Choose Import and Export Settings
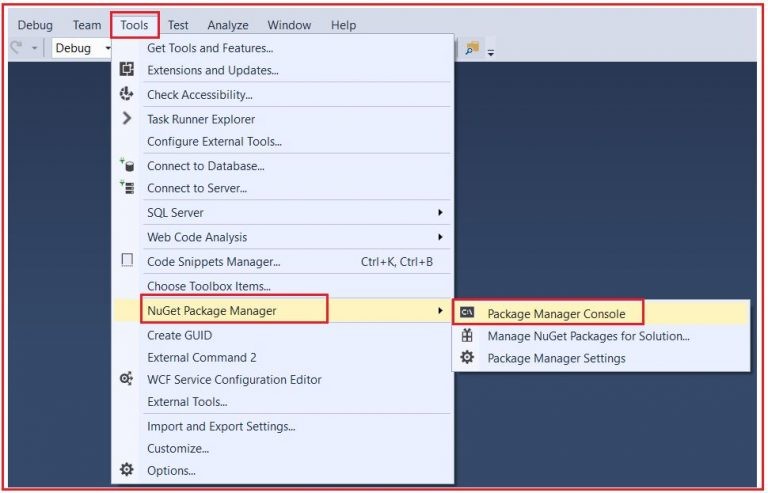The width and height of the screenshot is (768, 493). [221, 426]
